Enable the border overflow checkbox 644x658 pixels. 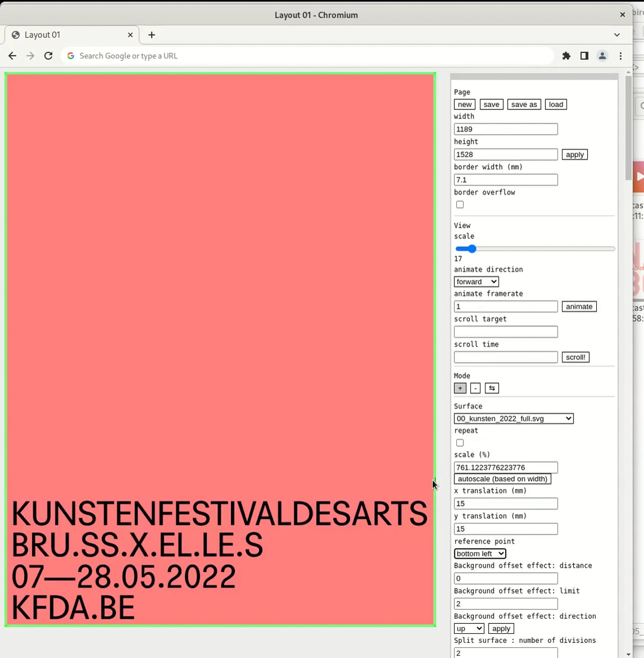coord(460,205)
